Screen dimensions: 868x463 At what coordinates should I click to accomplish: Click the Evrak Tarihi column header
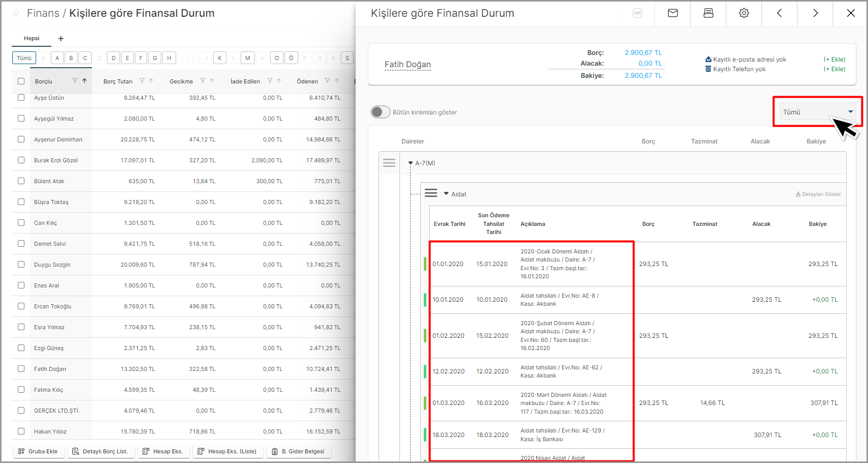[449, 224]
